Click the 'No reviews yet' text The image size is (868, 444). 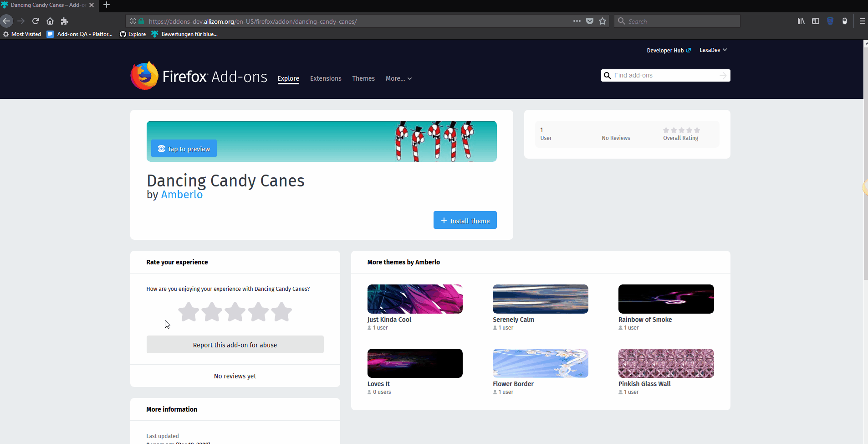pos(235,376)
